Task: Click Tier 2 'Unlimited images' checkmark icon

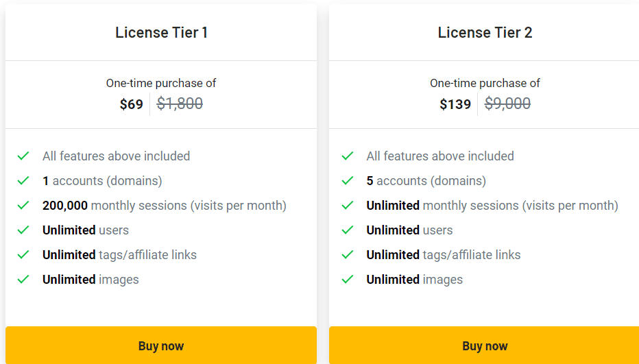Action: (x=348, y=280)
